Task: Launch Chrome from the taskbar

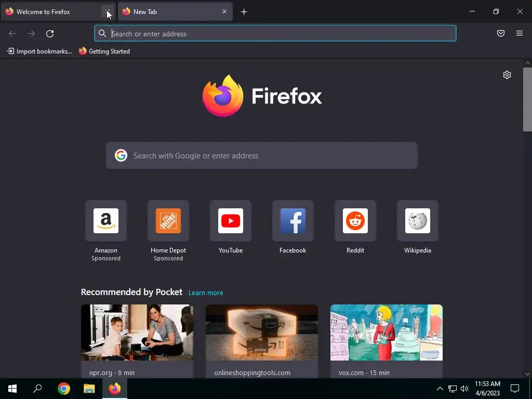Action: coord(64,389)
